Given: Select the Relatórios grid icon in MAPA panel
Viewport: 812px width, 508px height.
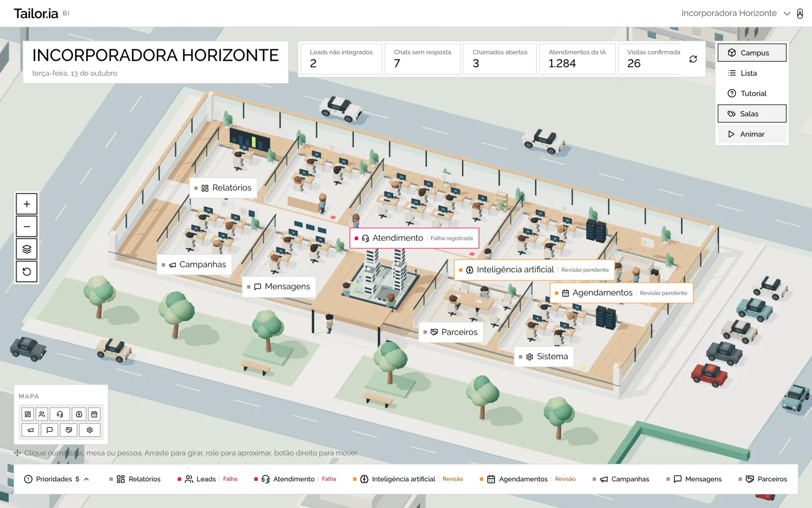Looking at the screenshot, I should [x=28, y=414].
